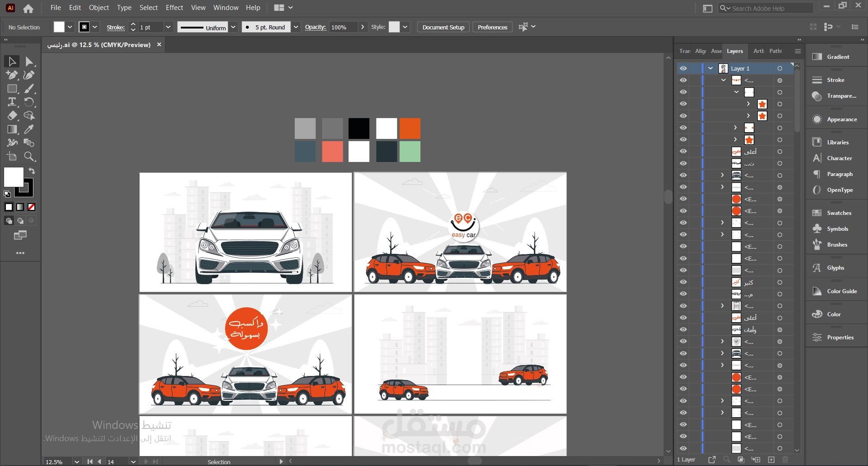The image size is (868, 466).
Task: Pick the Eyedropper tool
Action: [29, 129]
